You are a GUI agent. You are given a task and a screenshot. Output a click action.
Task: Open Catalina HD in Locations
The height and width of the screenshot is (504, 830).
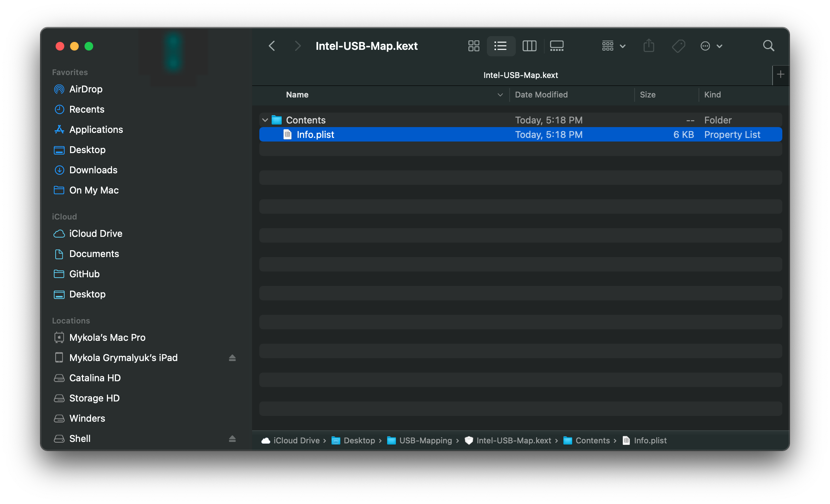click(95, 378)
